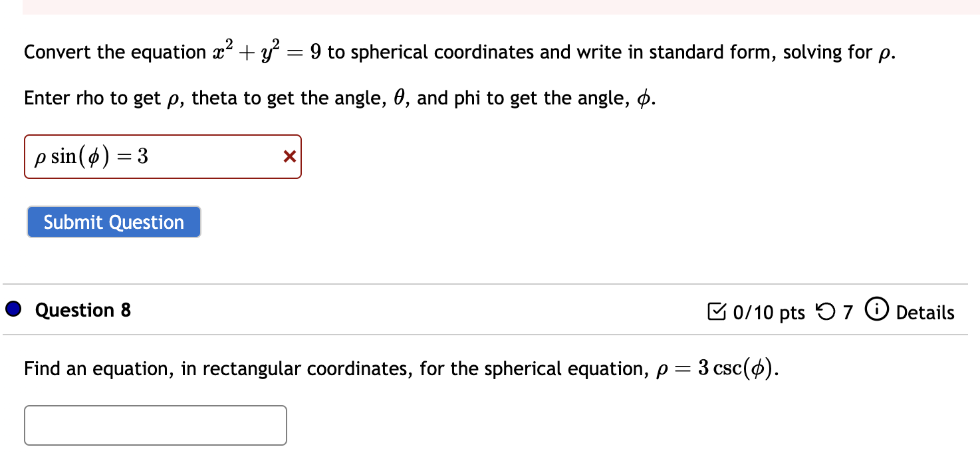Click the checkbox score icon before 0/10 pts

717,311
